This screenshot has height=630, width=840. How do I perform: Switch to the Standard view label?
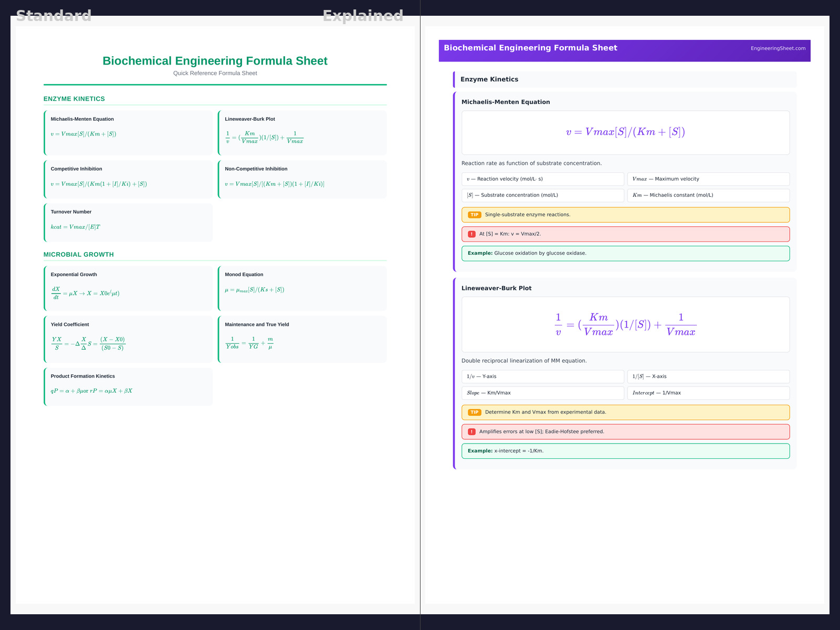(x=54, y=16)
